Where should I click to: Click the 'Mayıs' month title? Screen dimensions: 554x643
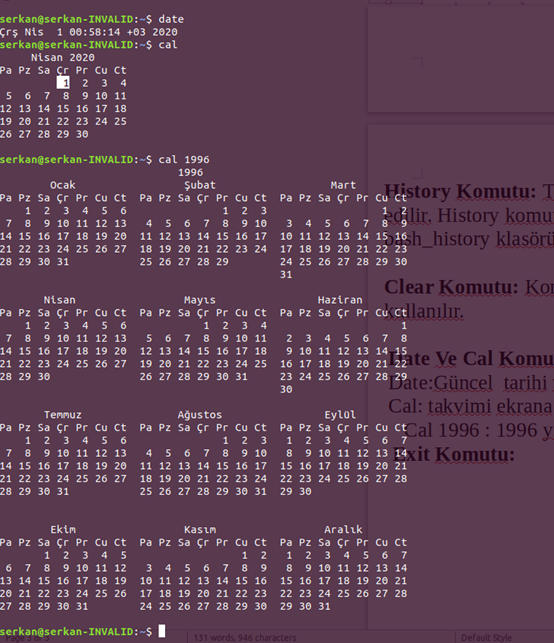click(x=200, y=300)
